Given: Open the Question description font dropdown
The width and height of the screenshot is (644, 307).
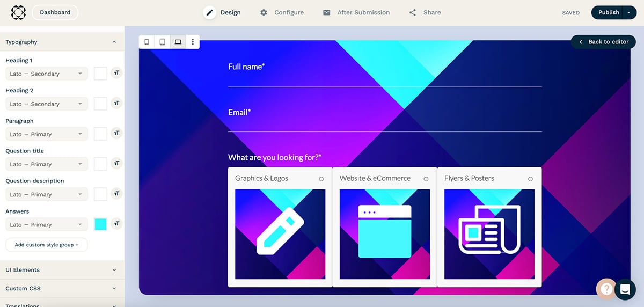Looking at the screenshot, I should pyautogui.click(x=47, y=194).
